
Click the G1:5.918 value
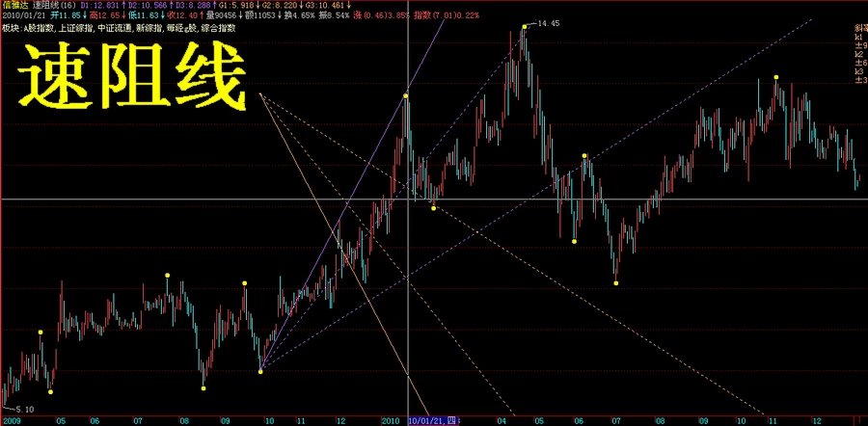pyautogui.click(x=236, y=5)
